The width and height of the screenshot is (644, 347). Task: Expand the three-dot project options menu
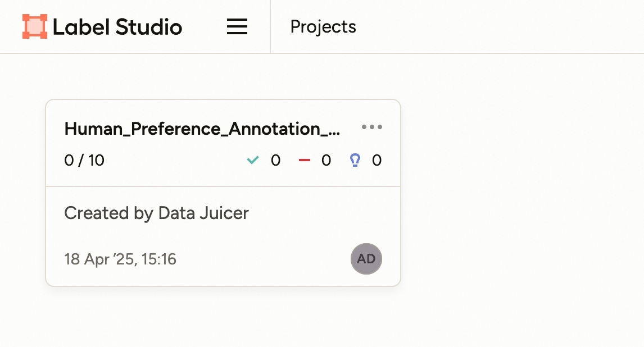tap(372, 127)
